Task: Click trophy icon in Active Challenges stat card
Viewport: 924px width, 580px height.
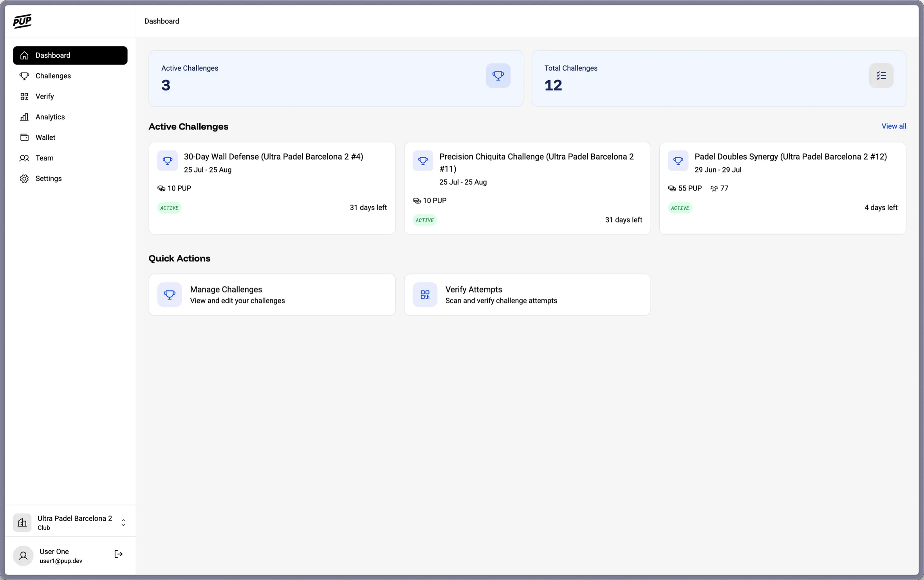Action: click(498, 76)
